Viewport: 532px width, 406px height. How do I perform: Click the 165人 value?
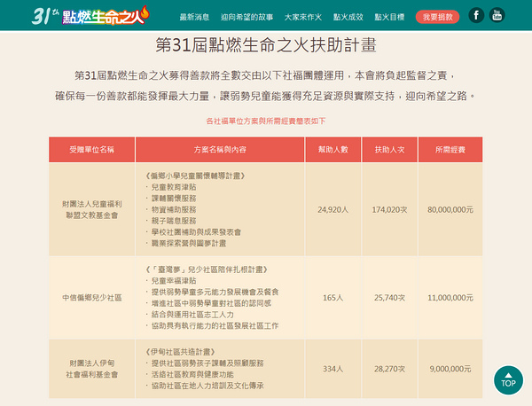point(332,298)
